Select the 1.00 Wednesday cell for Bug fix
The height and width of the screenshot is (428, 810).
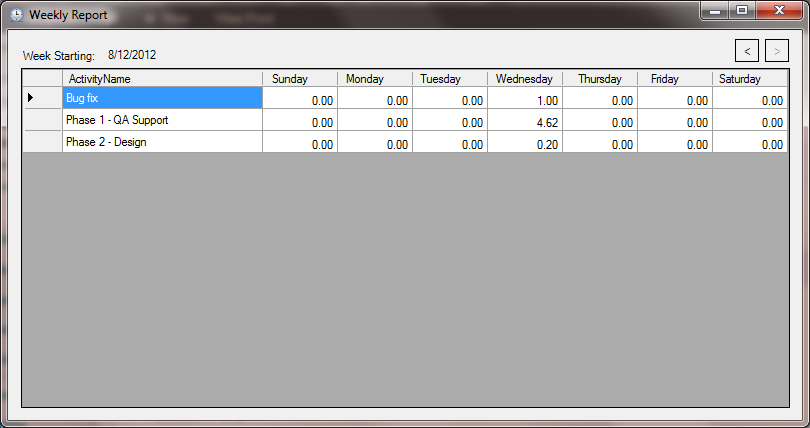click(x=524, y=98)
